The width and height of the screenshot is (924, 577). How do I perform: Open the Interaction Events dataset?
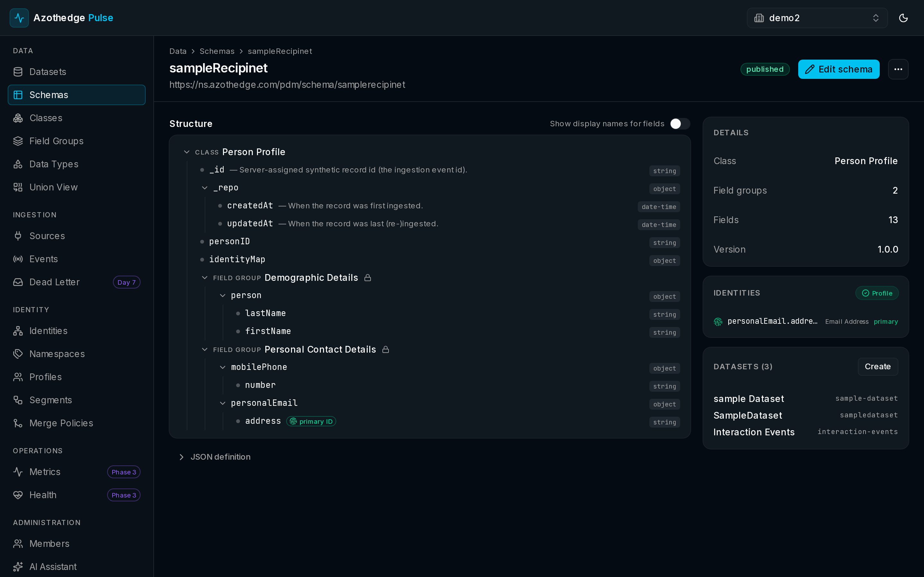(x=754, y=432)
